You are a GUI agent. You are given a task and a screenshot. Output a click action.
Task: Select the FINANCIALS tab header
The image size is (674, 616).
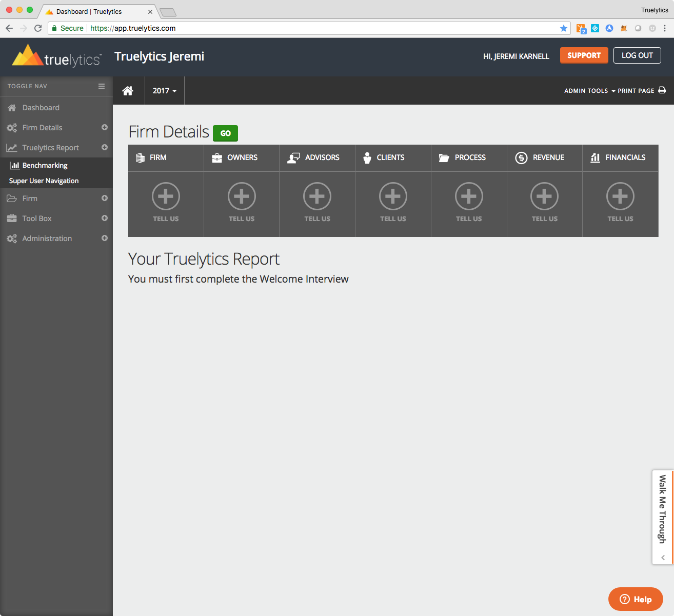621,158
